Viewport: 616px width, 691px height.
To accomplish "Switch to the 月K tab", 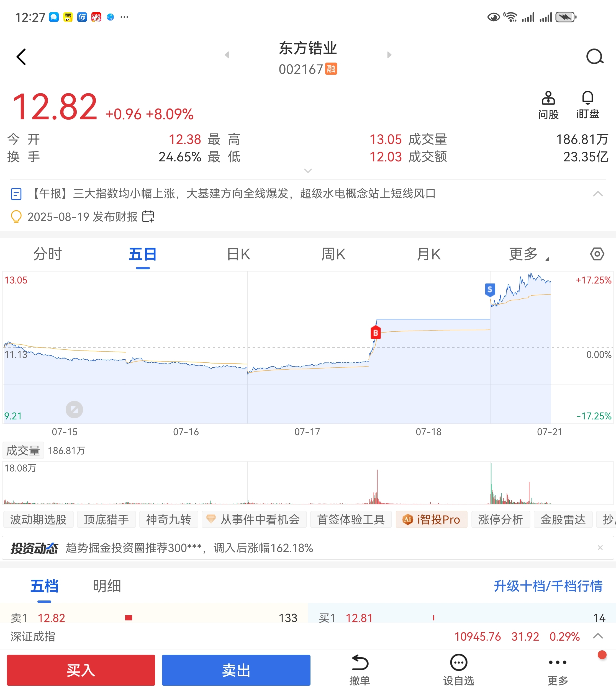I will 428,254.
